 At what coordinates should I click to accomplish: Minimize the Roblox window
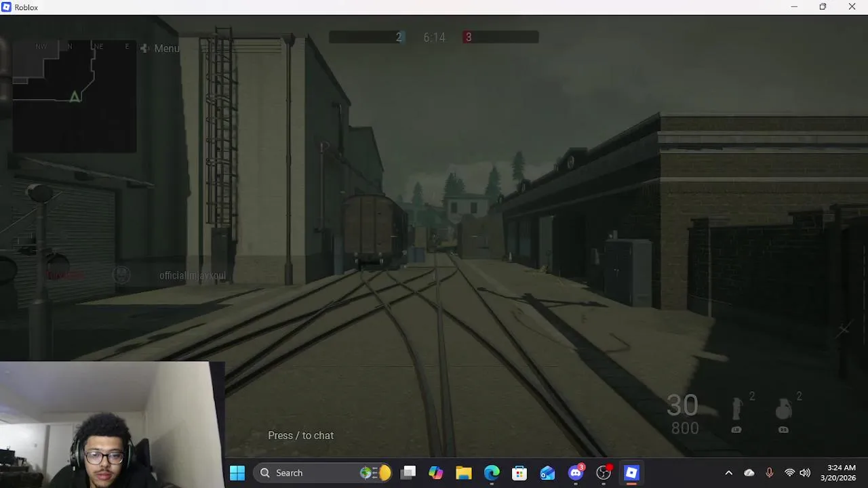click(794, 7)
